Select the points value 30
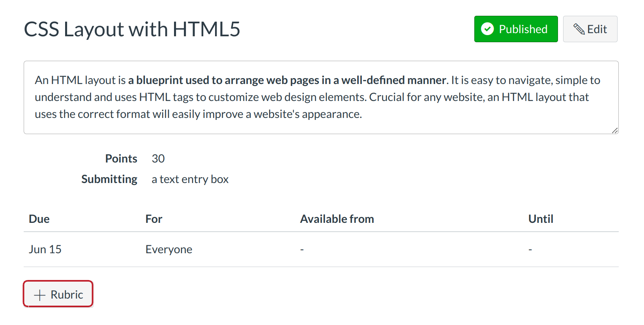The width and height of the screenshot is (644, 325). [x=158, y=159]
